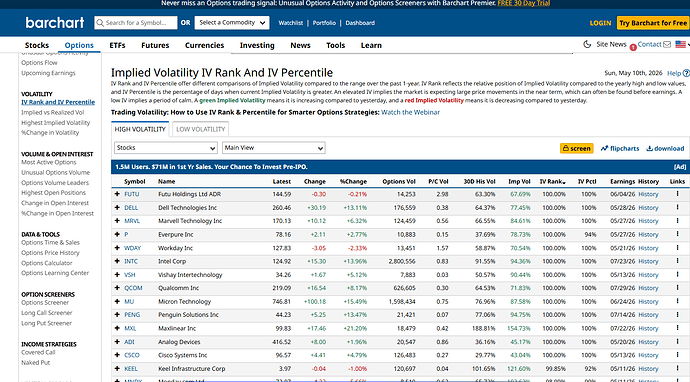
Task: Open Options Price History sidebar link
Action: click(x=51, y=253)
